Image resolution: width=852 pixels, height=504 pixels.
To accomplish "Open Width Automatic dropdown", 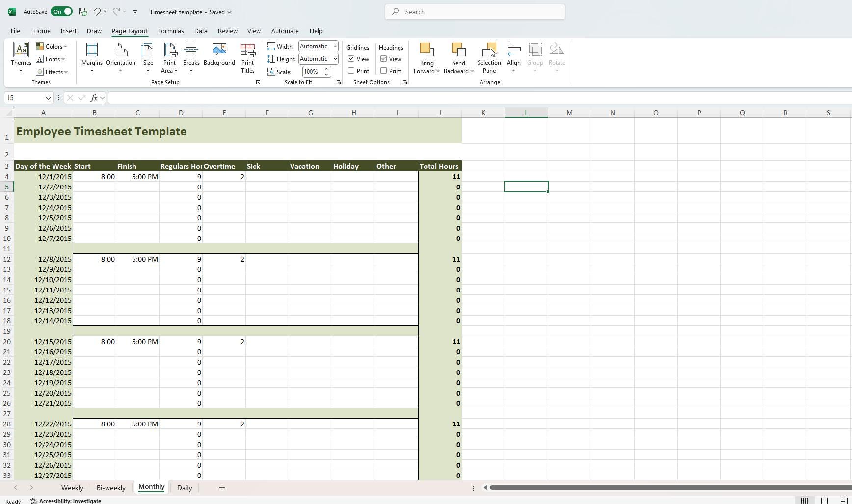I will (x=335, y=46).
